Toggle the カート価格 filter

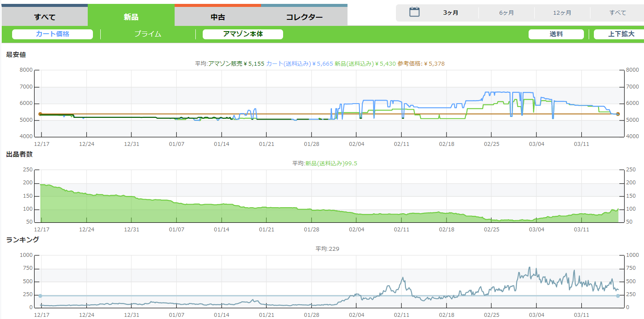click(x=52, y=34)
